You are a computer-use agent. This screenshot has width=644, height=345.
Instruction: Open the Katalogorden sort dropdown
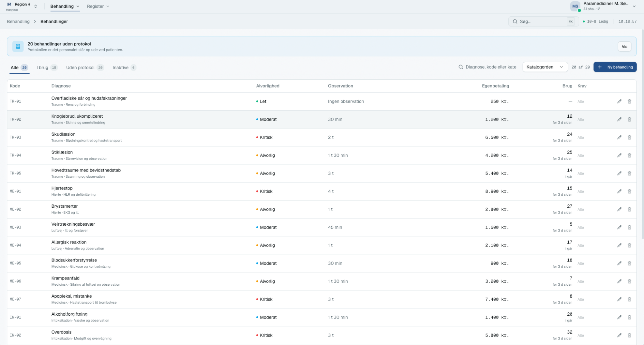(x=545, y=67)
